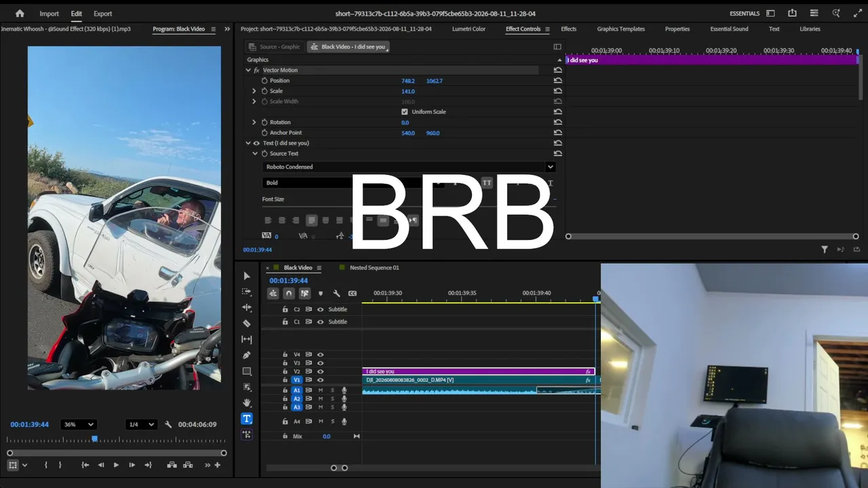Click the timeline playhead marker
The width and height of the screenshot is (868, 488).
pos(596,299)
